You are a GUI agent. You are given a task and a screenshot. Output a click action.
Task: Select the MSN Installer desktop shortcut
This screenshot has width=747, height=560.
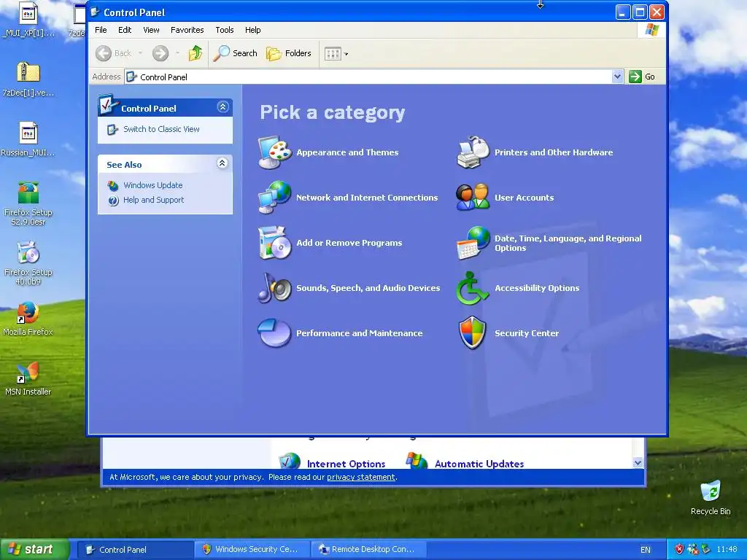point(28,379)
